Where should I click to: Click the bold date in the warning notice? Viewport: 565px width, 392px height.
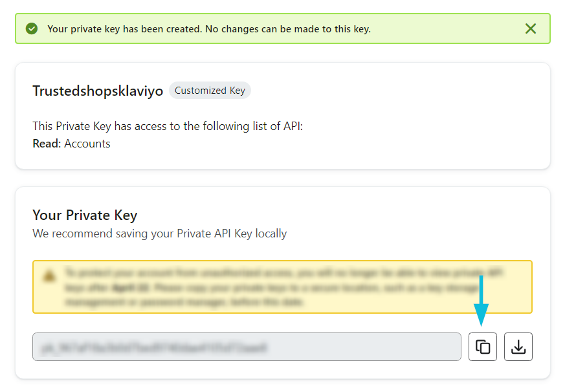(131, 287)
